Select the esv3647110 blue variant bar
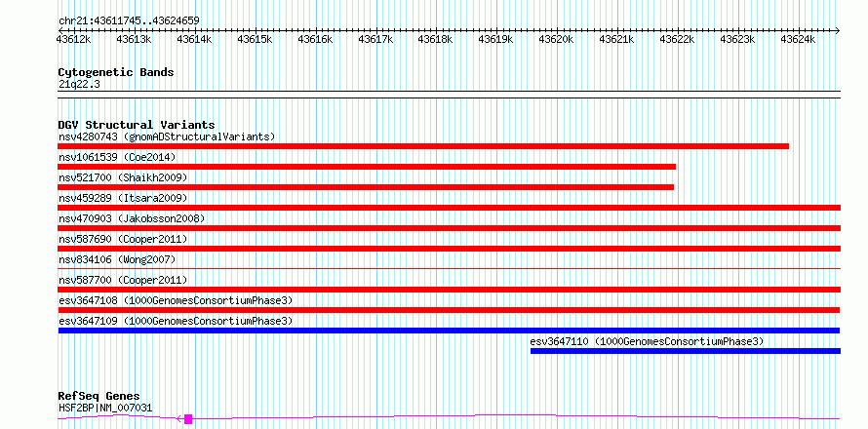 click(x=686, y=351)
